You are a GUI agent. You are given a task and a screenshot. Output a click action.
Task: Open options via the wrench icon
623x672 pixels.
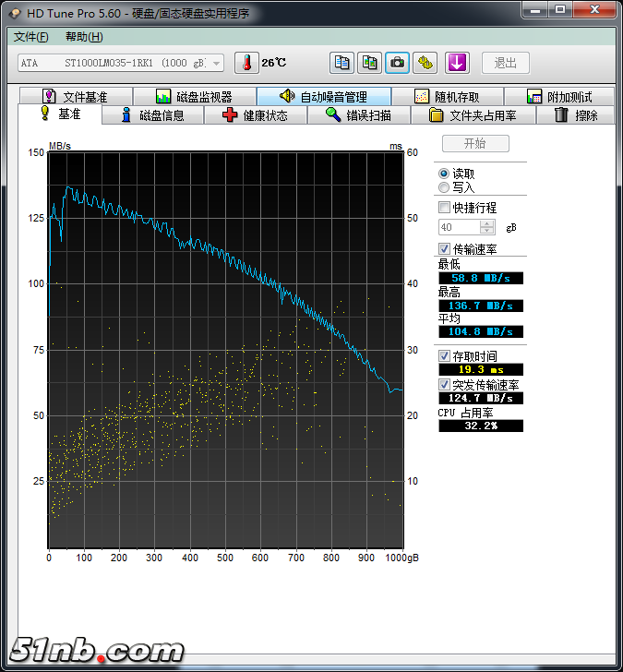[425, 63]
